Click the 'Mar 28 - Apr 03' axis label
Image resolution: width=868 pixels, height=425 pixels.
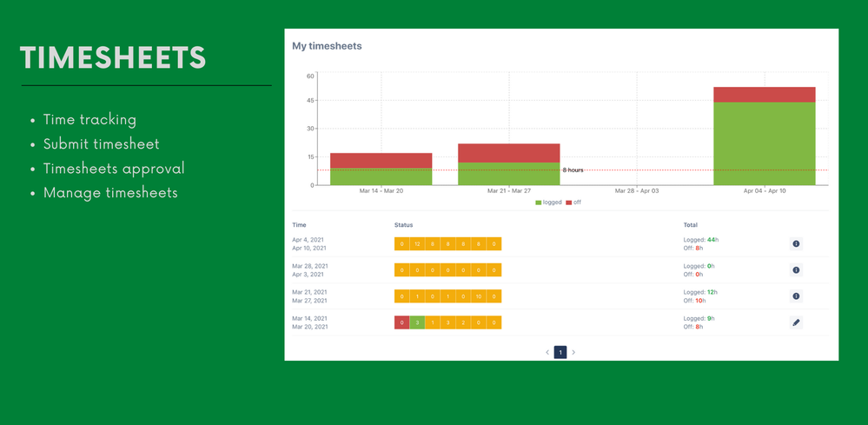637,191
